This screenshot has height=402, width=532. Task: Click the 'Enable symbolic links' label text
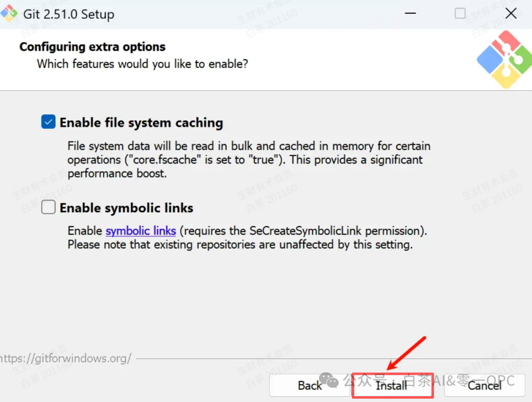[126, 207]
